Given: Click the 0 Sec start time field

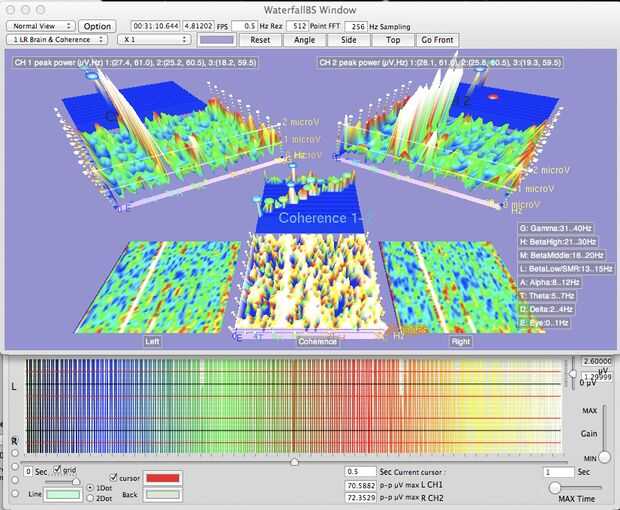Looking at the screenshot, I should click(x=28, y=471).
